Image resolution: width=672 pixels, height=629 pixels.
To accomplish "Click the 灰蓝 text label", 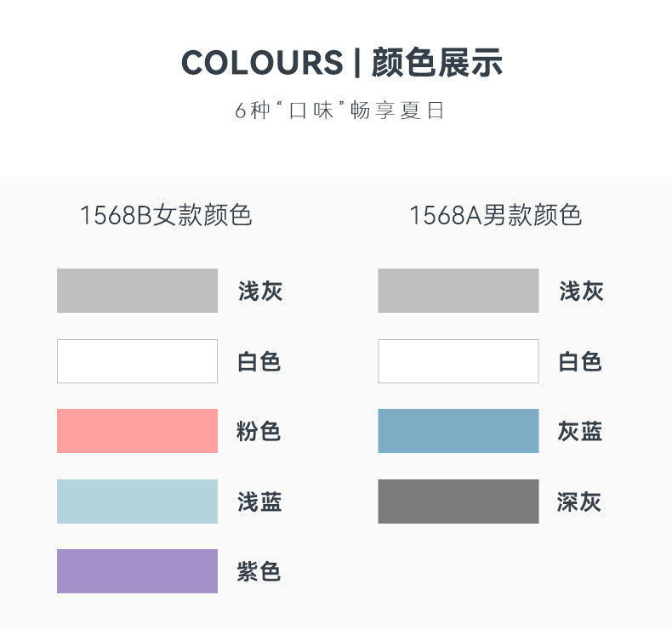I will pos(580,432).
